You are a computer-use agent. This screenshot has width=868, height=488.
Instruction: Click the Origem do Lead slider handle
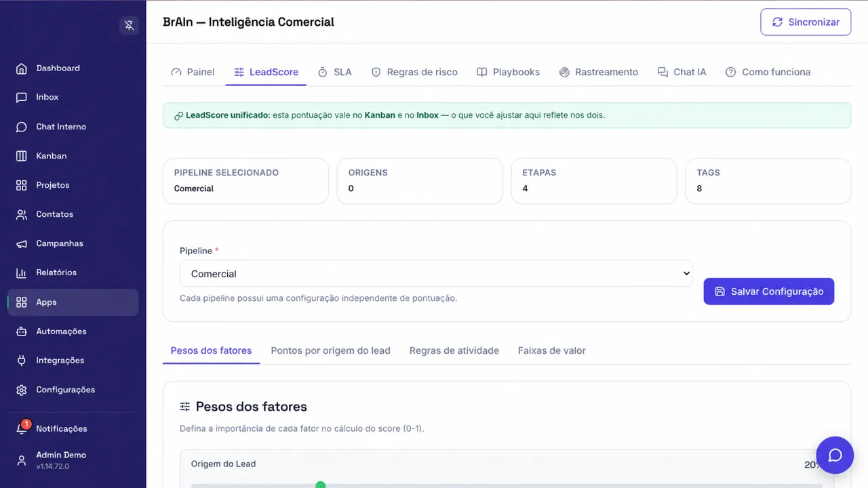pos(321,485)
